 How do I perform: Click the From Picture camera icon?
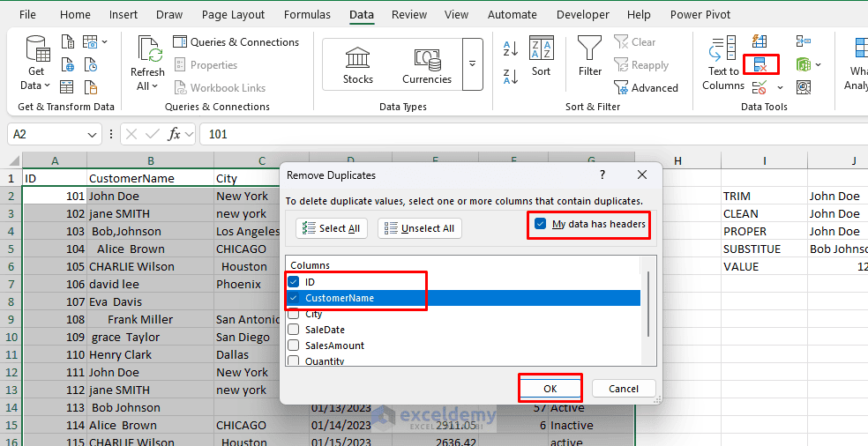click(x=90, y=42)
